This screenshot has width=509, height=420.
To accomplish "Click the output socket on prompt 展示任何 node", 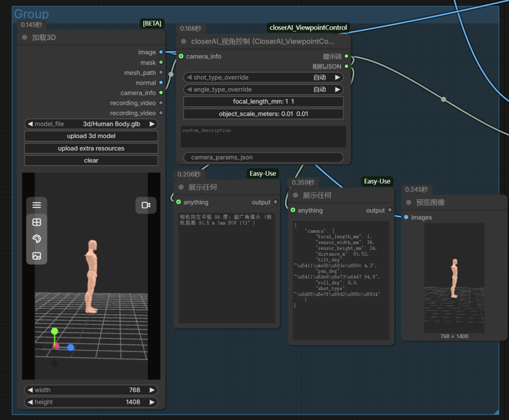I will coord(275,202).
